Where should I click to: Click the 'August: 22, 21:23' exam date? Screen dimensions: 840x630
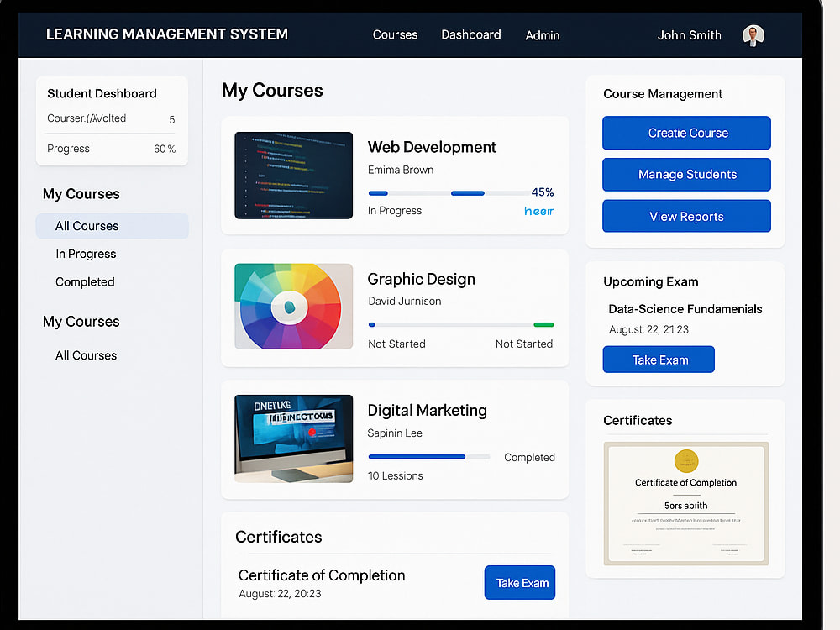648,329
